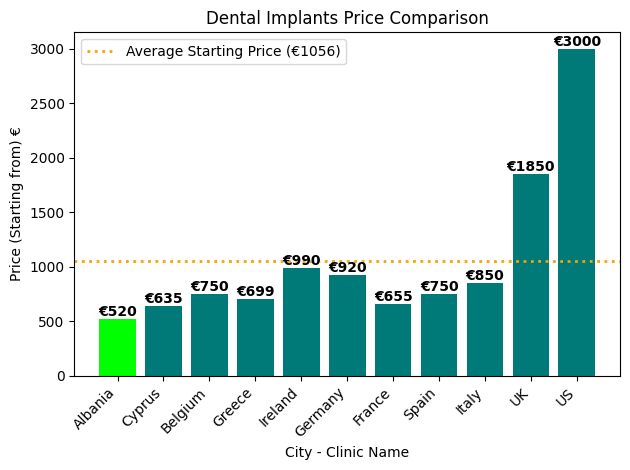This screenshot has height=470, width=630.
Task: Click the Italy bar
Action: point(485,330)
